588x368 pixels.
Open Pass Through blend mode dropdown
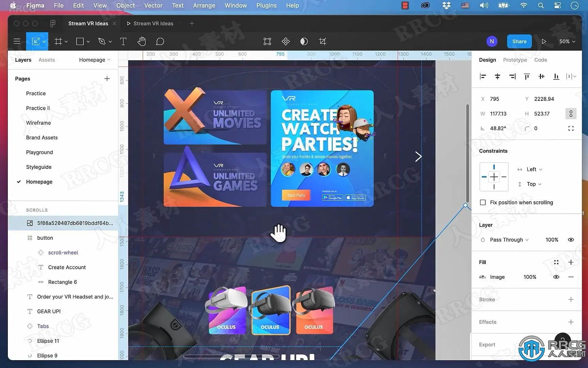click(x=509, y=240)
